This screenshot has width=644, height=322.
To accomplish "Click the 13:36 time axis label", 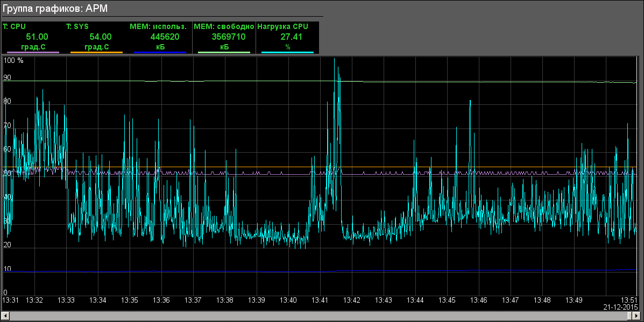I will (161, 299).
